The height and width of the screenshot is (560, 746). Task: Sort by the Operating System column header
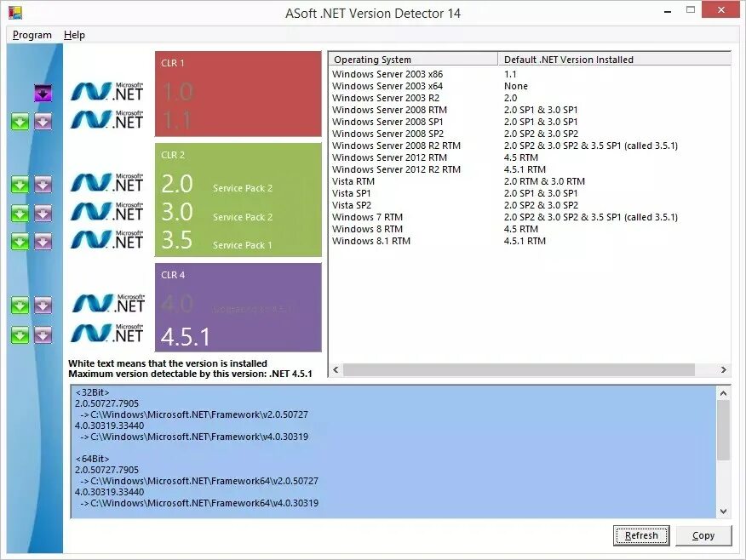point(413,60)
